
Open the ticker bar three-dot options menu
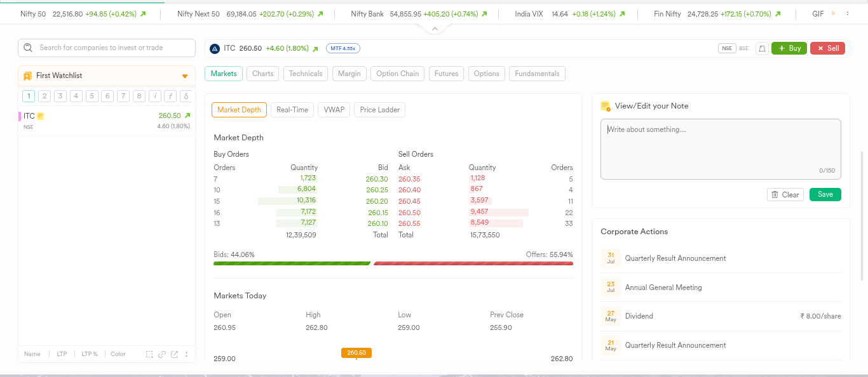[x=847, y=13]
